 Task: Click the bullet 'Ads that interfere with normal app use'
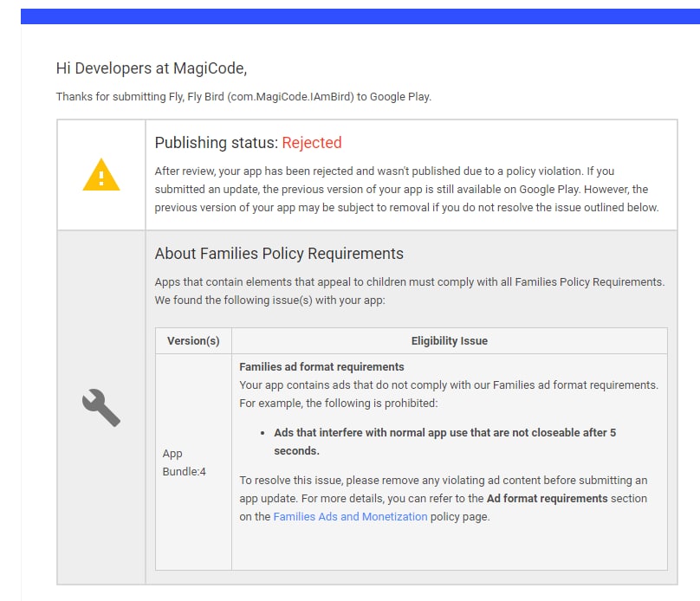point(444,442)
